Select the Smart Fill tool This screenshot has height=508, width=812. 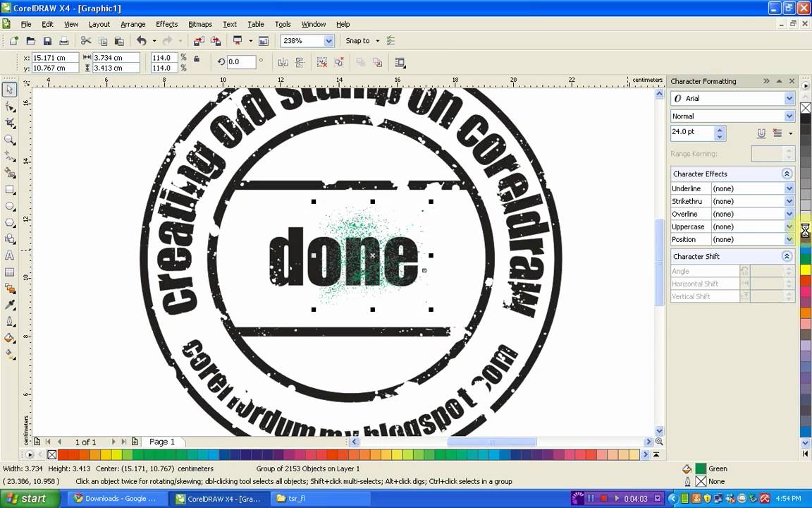[x=9, y=173]
